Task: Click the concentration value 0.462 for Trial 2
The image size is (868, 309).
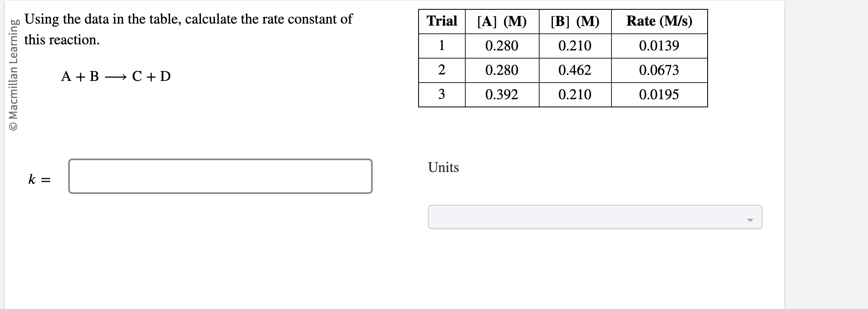Action: coord(574,70)
